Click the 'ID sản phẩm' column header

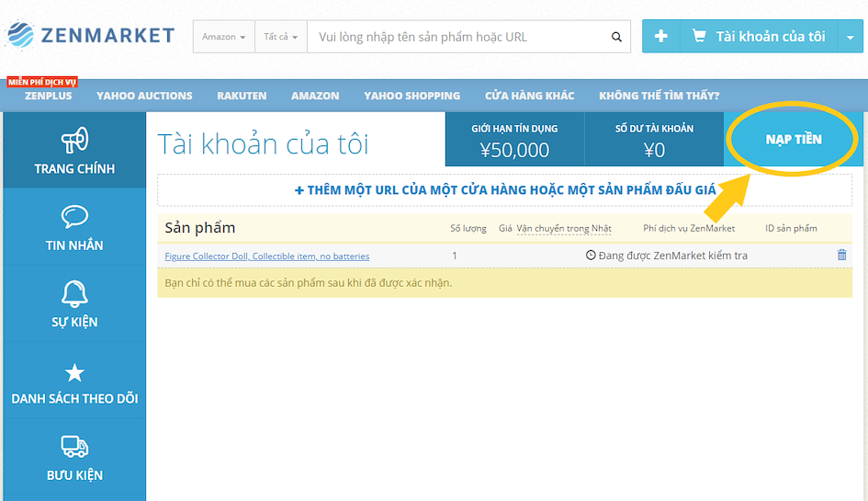(x=791, y=228)
